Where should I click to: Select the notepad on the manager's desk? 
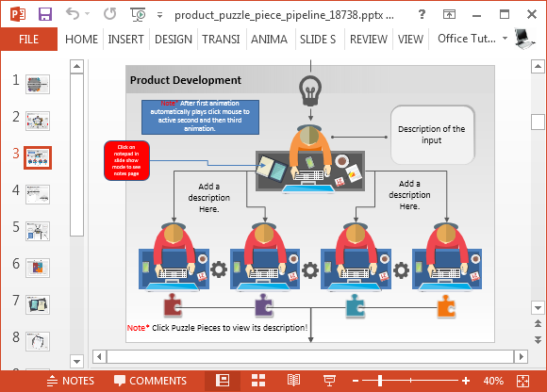coord(271,169)
